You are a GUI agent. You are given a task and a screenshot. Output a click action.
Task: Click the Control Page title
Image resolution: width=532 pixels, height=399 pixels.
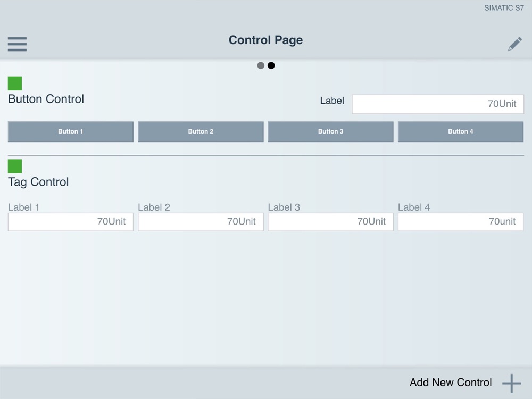coord(265,40)
